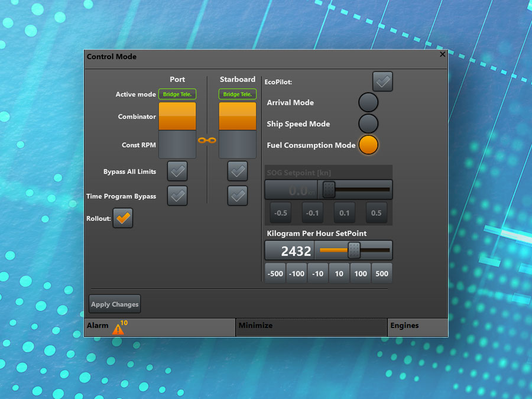Click the orange chain link icon
532x399 pixels.
tap(207, 141)
